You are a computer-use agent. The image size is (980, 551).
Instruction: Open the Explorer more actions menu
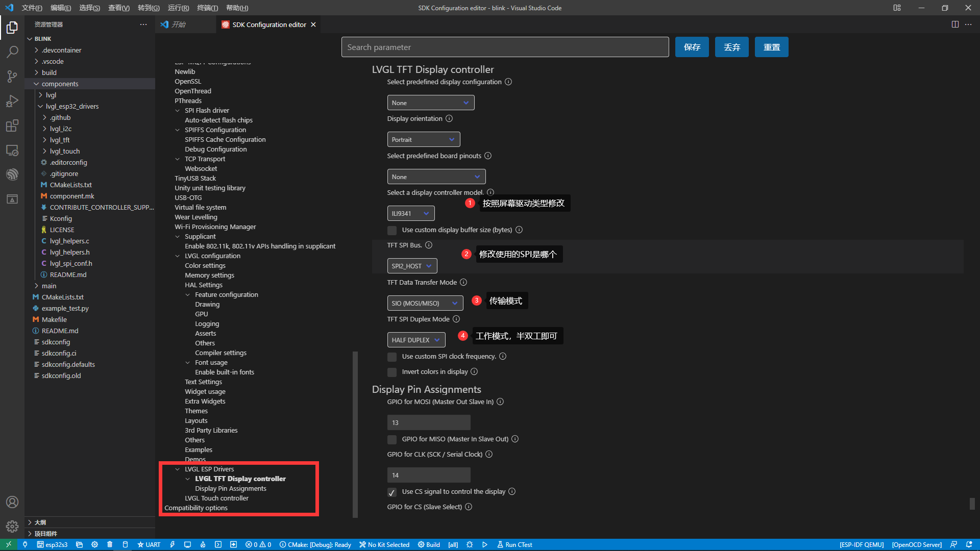pyautogui.click(x=143, y=24)
